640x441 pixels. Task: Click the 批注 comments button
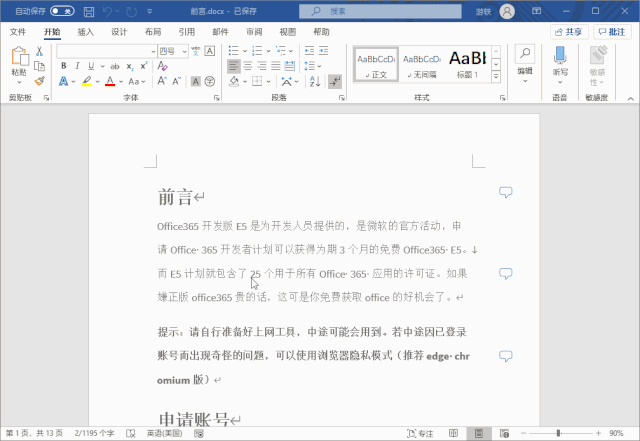(612, 32)
